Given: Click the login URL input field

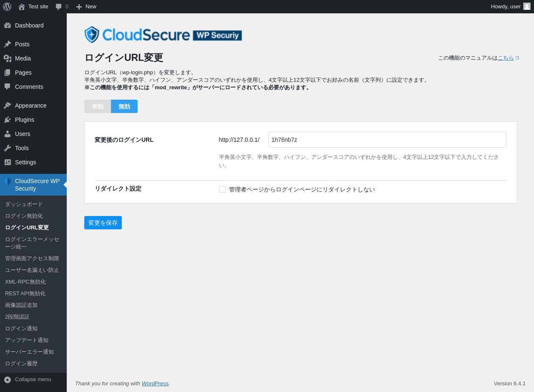Looking at the screenshot, I should (387, 140).
